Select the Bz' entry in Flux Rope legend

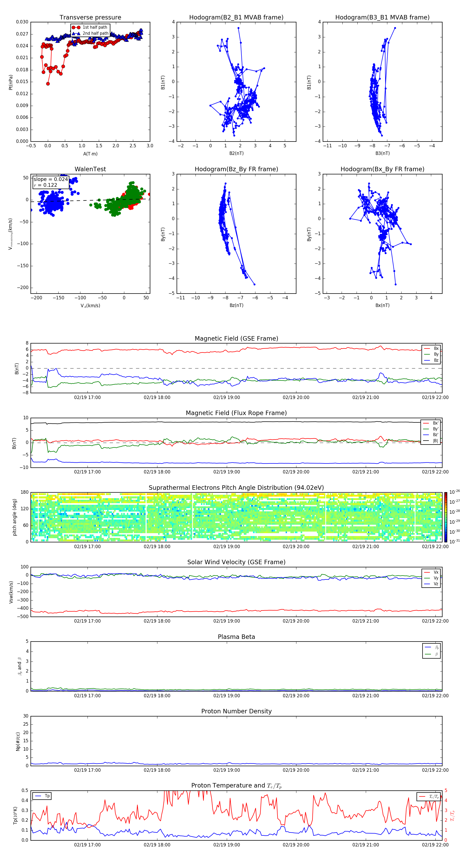(x=431, y=435)
